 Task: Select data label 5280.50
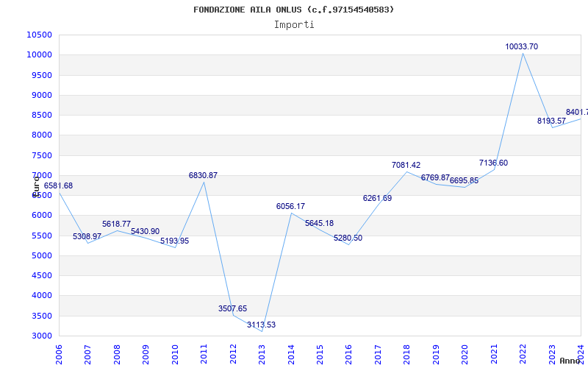[348, 238]
